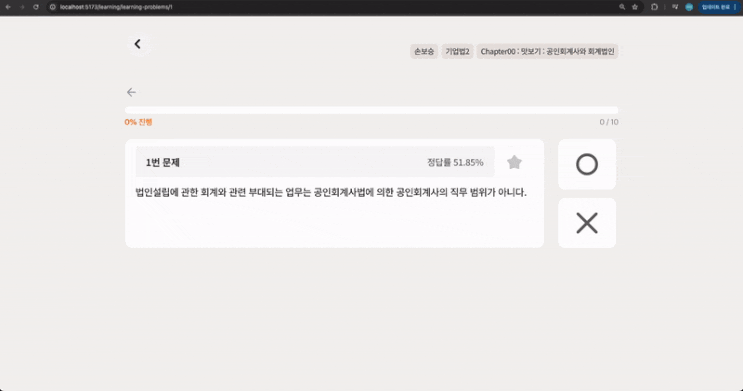The image size is (743, 391).
Task: Answer X (false) for the problem
Action: coord(587,223)
